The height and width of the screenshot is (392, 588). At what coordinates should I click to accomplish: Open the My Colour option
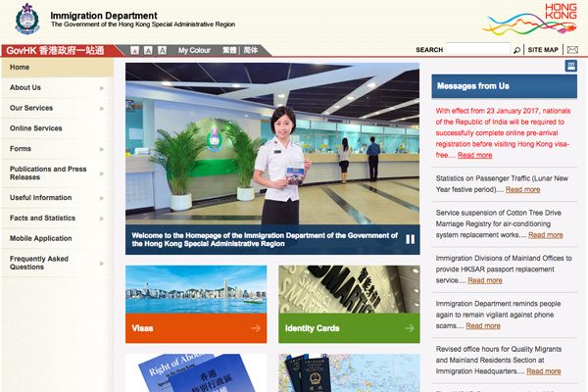[x=194, y=50]
